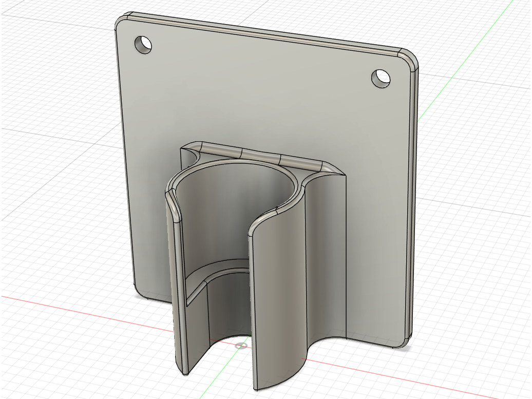The height and width of the screenshot is (399, 532).
Task: Click the origin point marker on grid
Action: pos(241,346)
